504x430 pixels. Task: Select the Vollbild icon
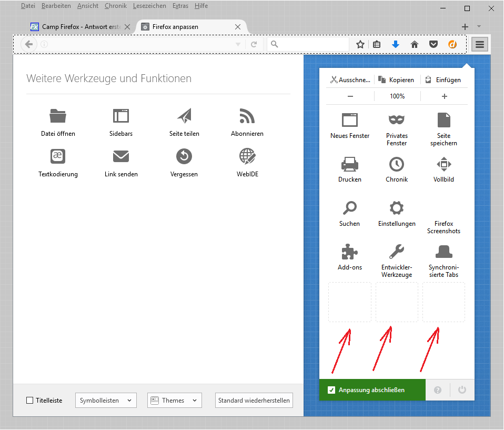[x=444, y=164]
